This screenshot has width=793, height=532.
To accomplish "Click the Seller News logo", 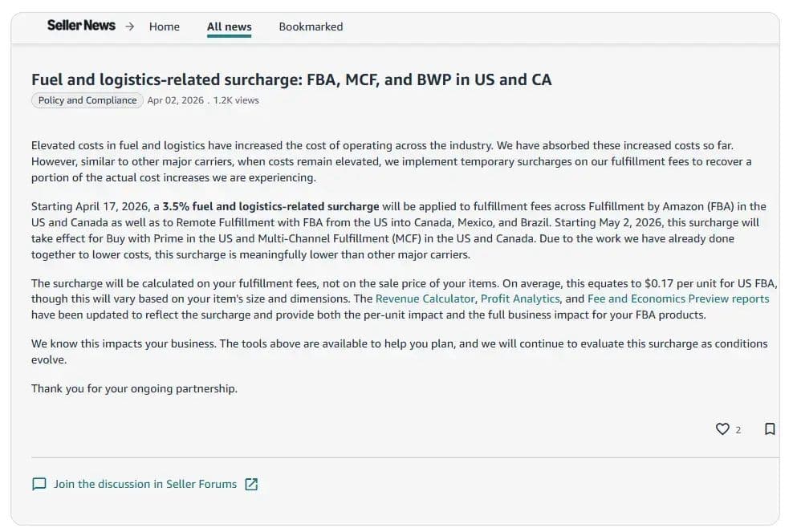I will click(81, 25).
